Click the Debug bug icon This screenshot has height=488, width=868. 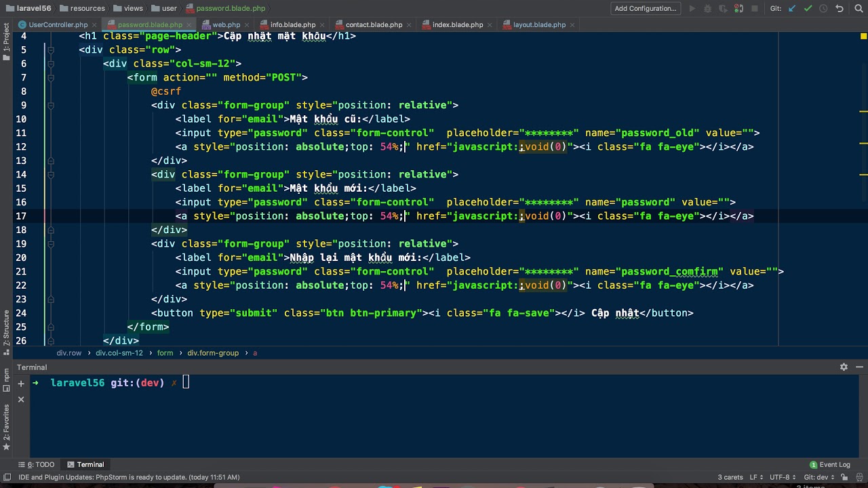coord(708,9)
